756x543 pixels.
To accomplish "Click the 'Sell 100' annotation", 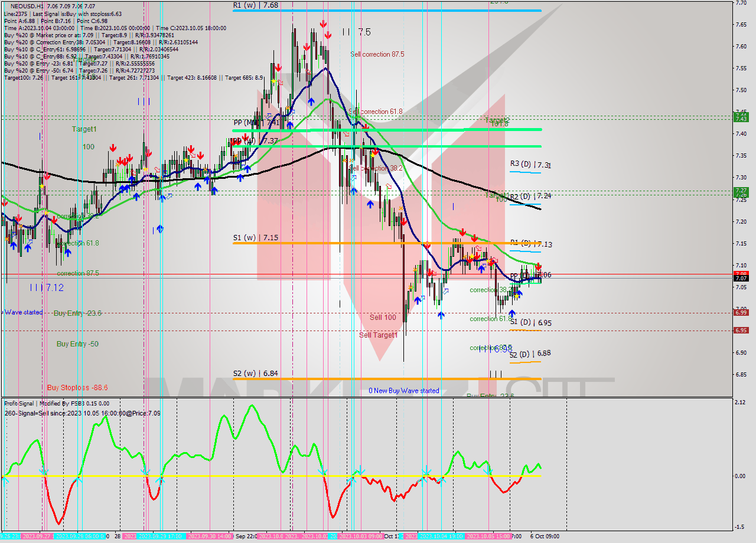I will [383, 318].
